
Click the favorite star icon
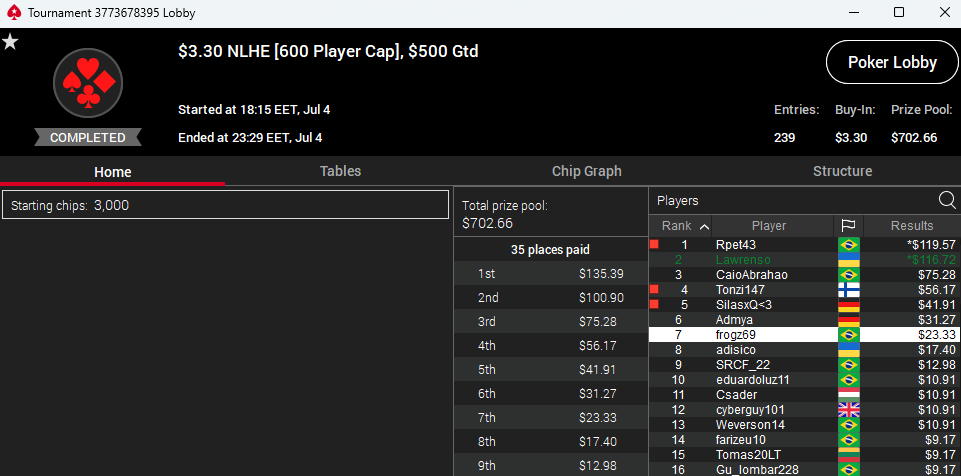pyautogui.click(x=10, y=42)
